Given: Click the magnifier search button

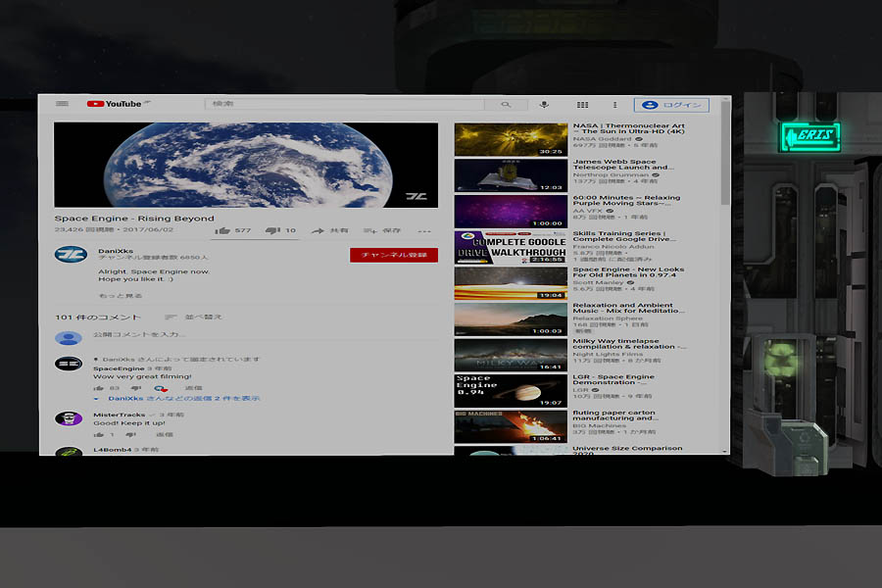Looking at the screenshot, I should [x=506, y=104].
